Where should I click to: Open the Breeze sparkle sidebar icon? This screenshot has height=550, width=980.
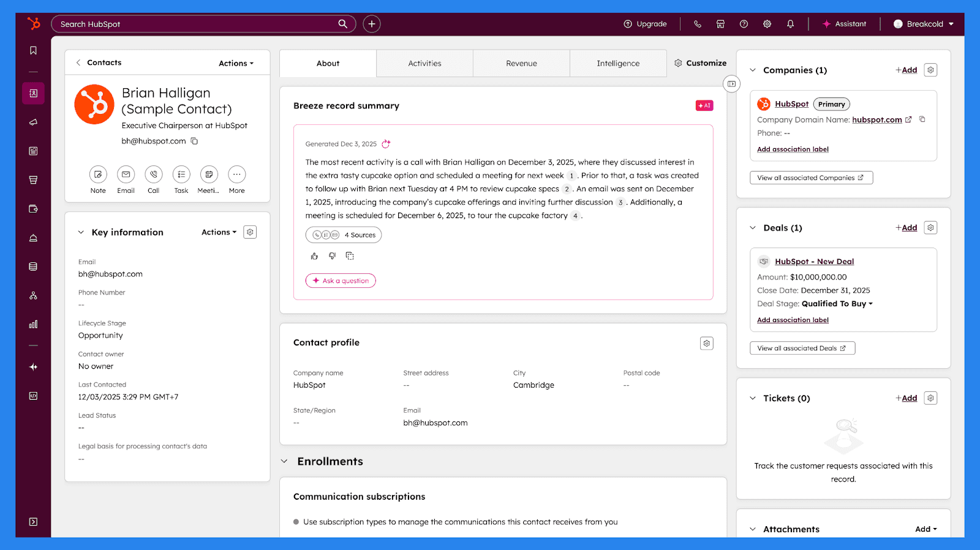[33, 367]
